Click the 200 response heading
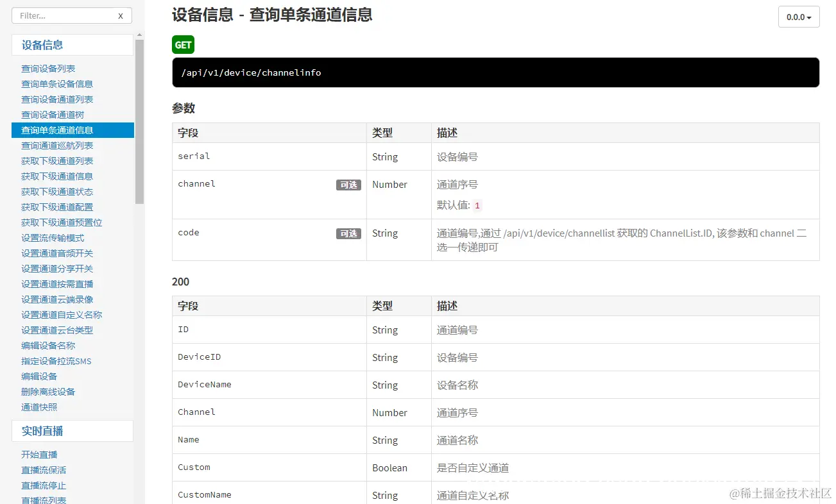The image size is (836, 504). click(x=180, y=281)
